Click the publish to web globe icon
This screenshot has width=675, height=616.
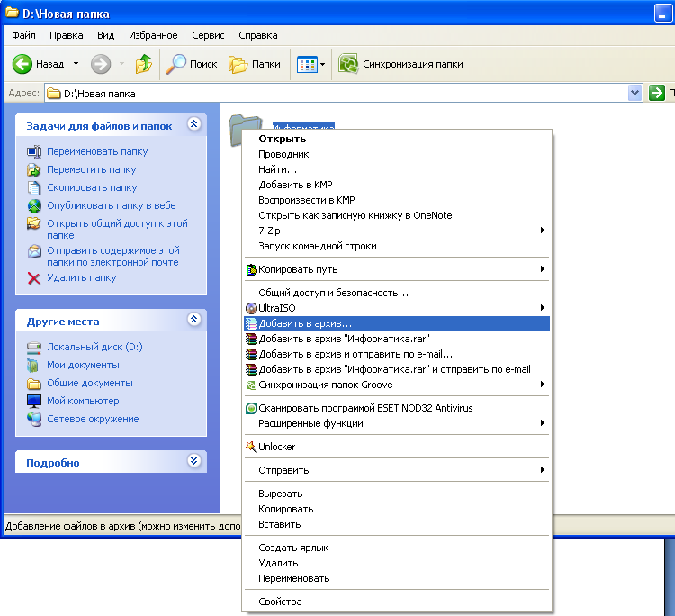[x=34, y=206]
